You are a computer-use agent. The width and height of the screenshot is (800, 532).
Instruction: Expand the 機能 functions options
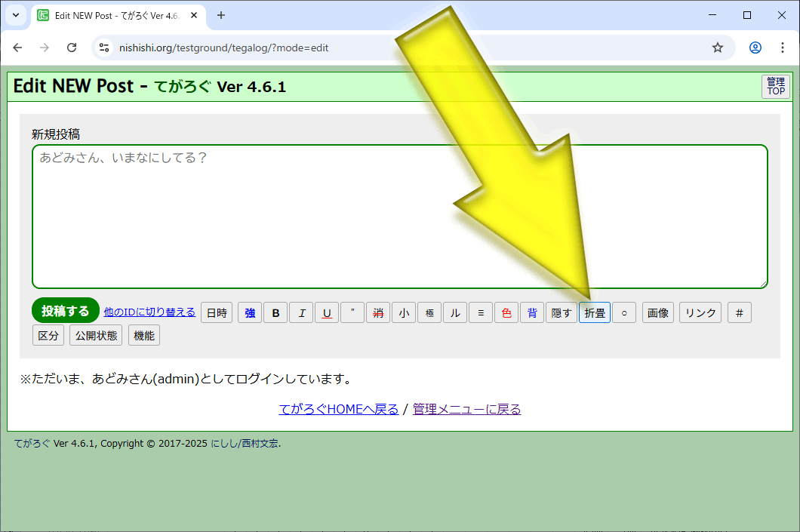(144, 335)
